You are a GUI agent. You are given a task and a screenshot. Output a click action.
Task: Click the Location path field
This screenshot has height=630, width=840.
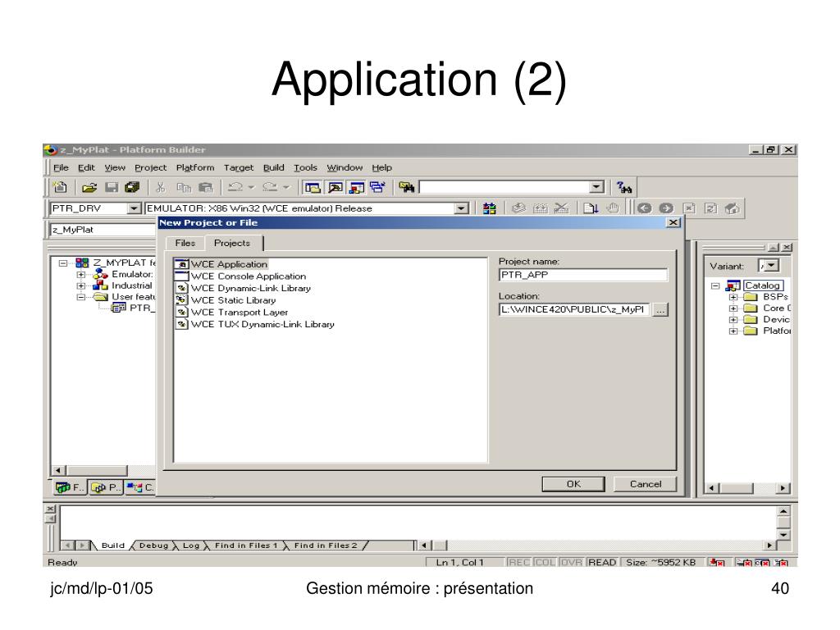[x=574, y=309]
